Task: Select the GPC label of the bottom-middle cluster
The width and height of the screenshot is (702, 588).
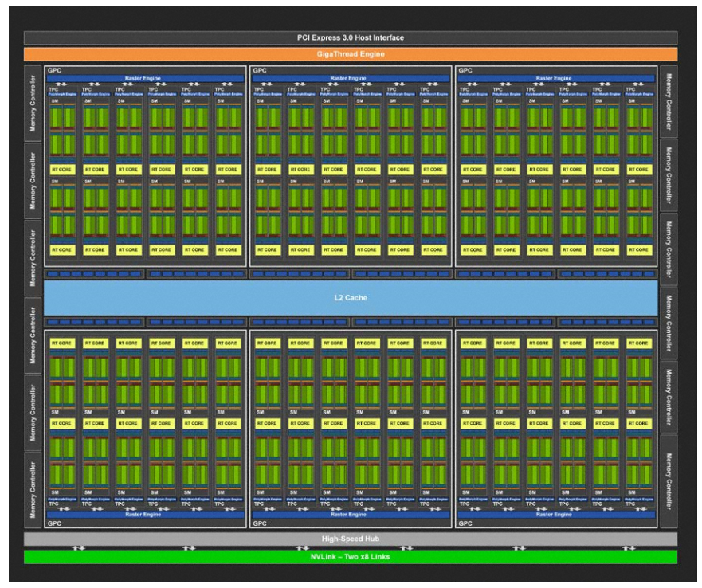Action: click(x=259, y=523)
